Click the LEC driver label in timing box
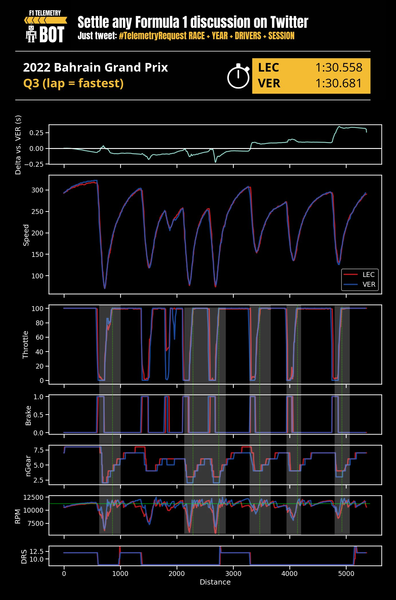 [x=269, y=67]
